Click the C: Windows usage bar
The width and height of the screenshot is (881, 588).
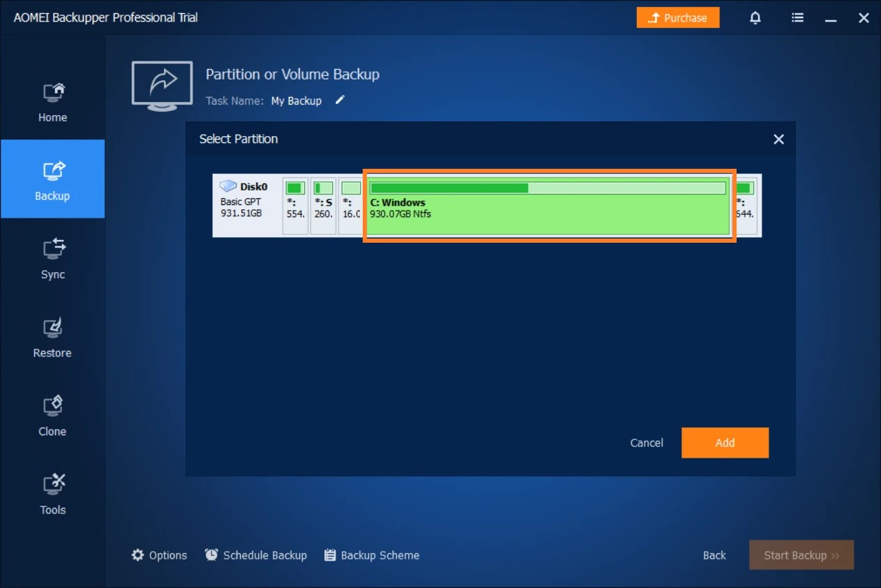pos(548,188)
